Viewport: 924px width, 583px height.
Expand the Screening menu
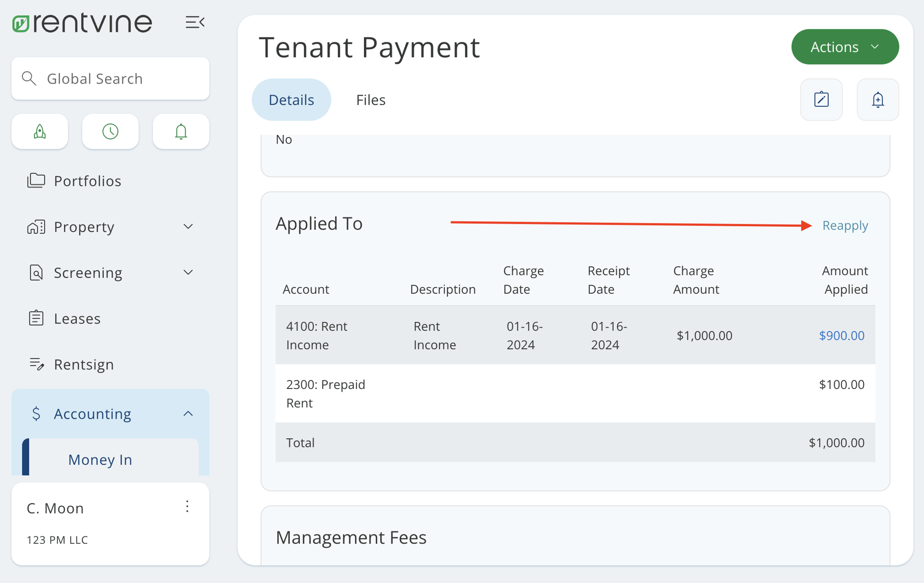188,272
